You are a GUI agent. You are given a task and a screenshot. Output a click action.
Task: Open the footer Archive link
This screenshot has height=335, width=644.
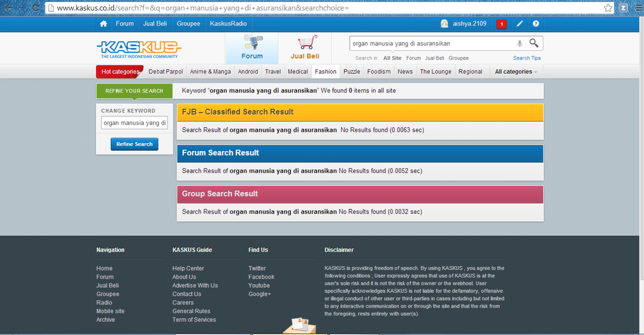106,320
